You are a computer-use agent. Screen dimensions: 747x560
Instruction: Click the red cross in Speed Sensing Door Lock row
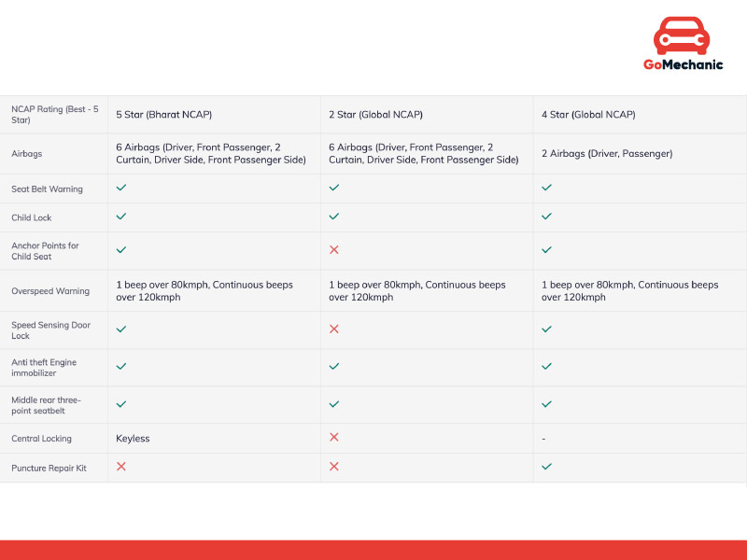[x=334, y=329]
